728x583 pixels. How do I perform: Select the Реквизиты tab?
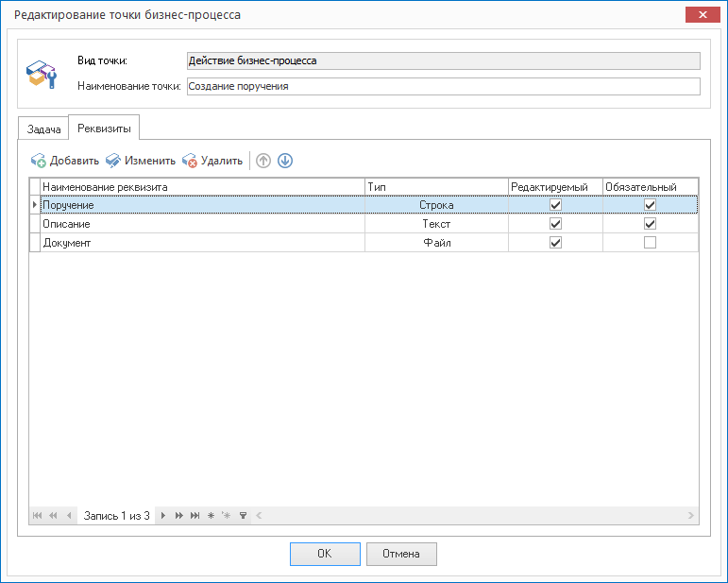click(x=104, y=129)
